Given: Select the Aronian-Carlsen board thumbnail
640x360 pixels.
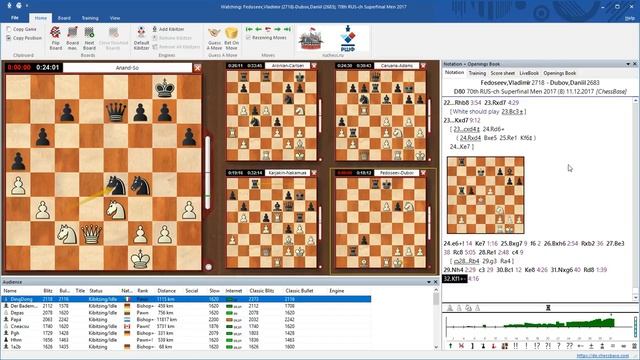Looking at the screenshot, I should tap(272, 116).
